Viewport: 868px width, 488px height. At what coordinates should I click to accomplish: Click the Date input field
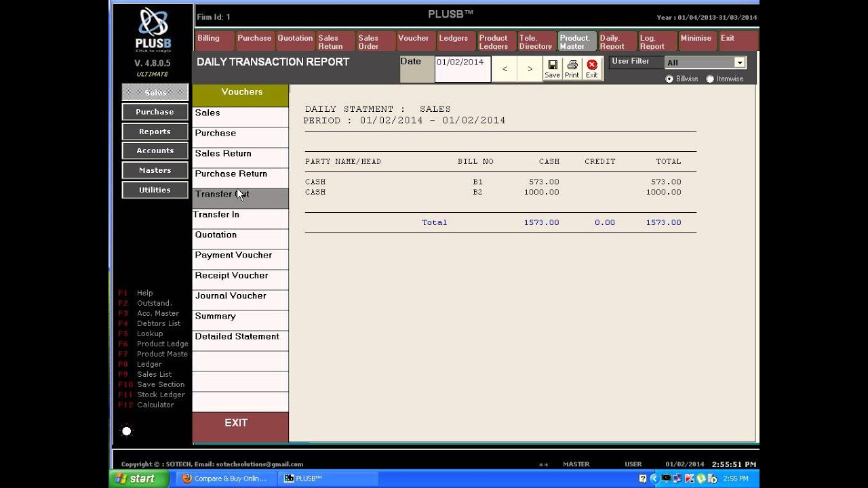click(x=462, y=69)
